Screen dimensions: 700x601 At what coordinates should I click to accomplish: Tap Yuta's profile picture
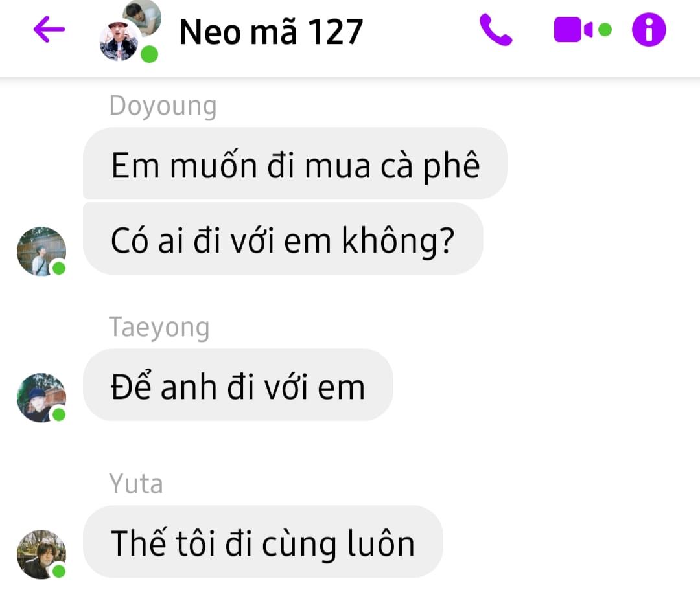41,554
